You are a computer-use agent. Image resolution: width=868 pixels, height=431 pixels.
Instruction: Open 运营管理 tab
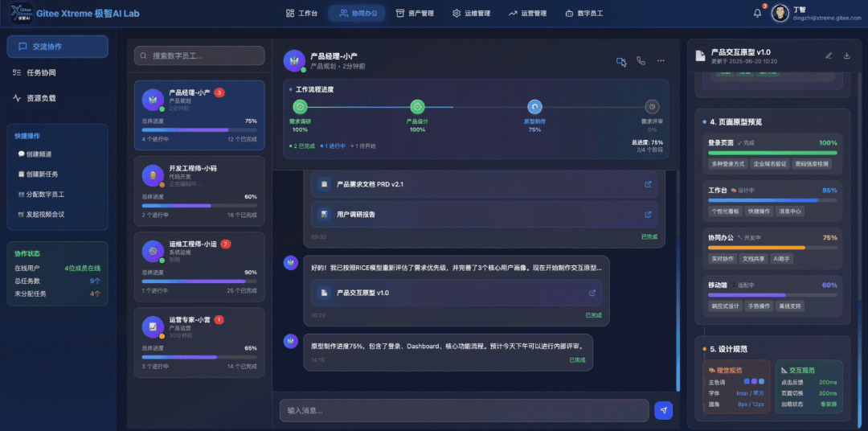pyautogui.click(x=527, y=14)
